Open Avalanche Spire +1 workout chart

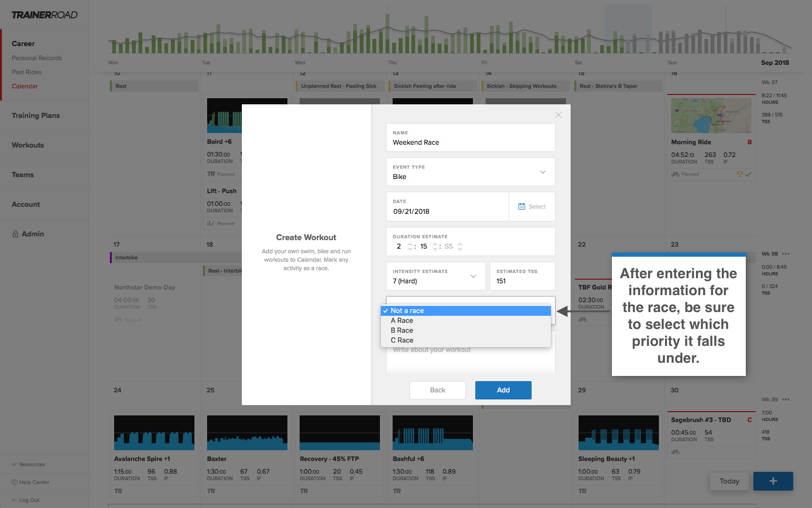click(x=154, y=433)
